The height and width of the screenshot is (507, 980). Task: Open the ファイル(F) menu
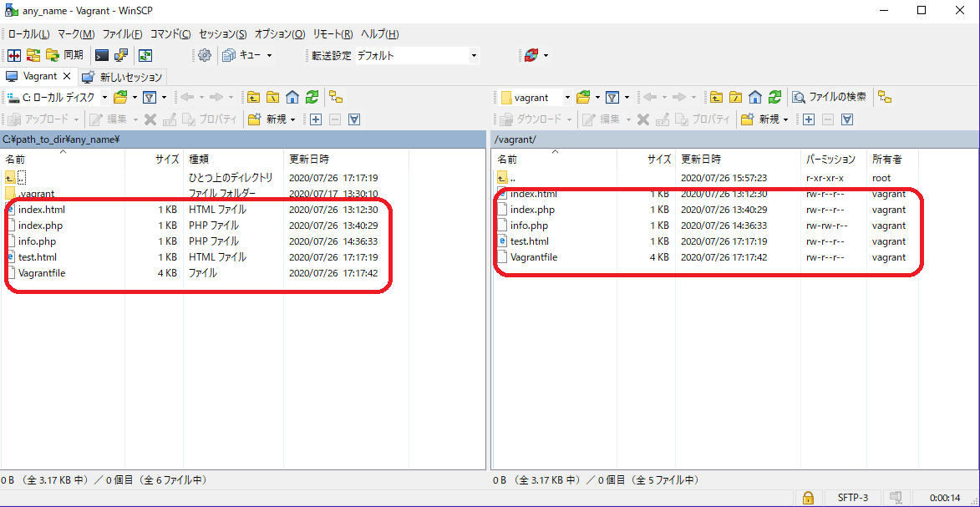point(123,33)
